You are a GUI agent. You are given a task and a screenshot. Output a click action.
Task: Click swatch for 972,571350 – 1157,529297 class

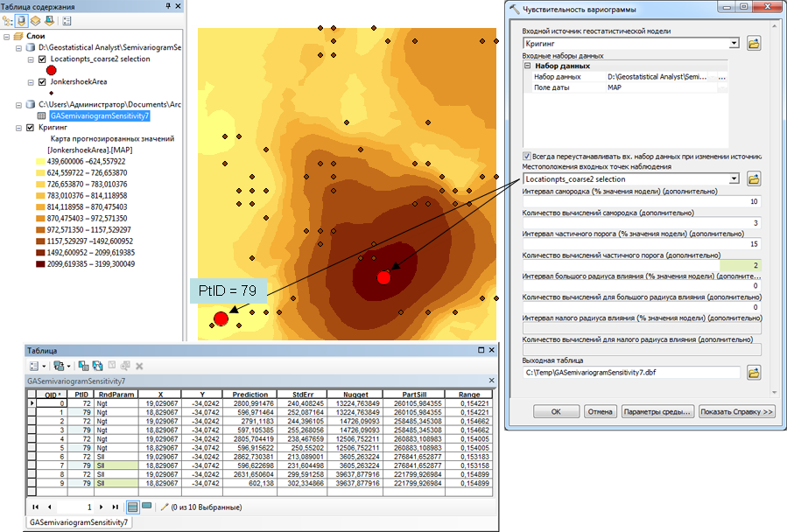(x=40, y=230)
